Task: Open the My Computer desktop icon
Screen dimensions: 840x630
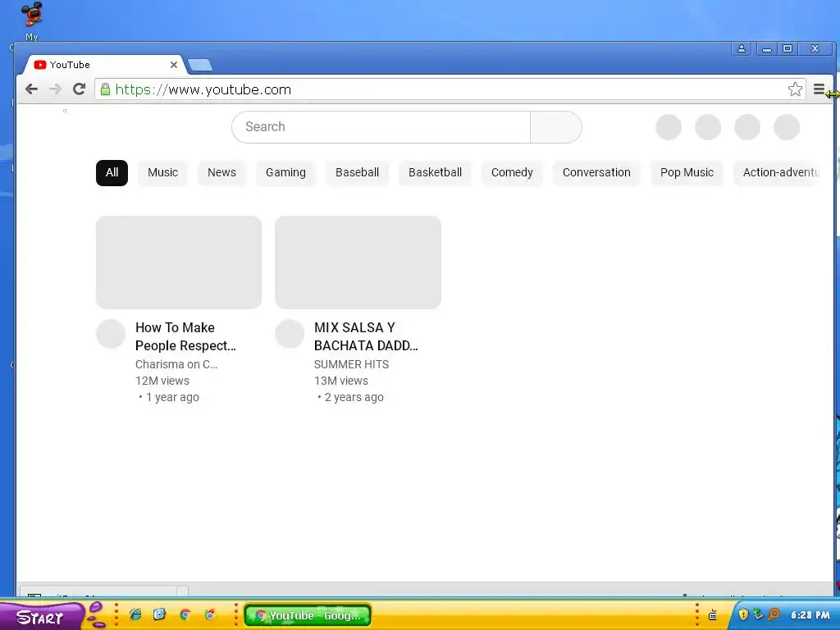Action: [x=32, y=21]
